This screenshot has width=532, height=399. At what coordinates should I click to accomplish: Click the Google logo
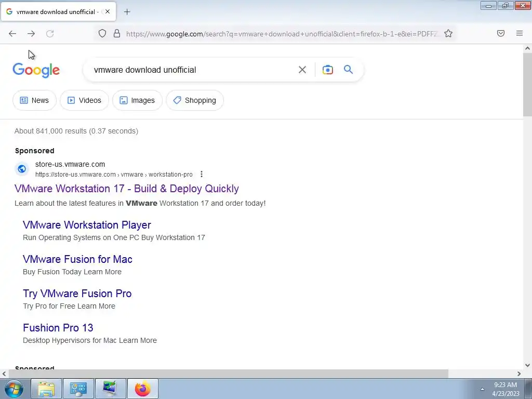click(36, 70)
